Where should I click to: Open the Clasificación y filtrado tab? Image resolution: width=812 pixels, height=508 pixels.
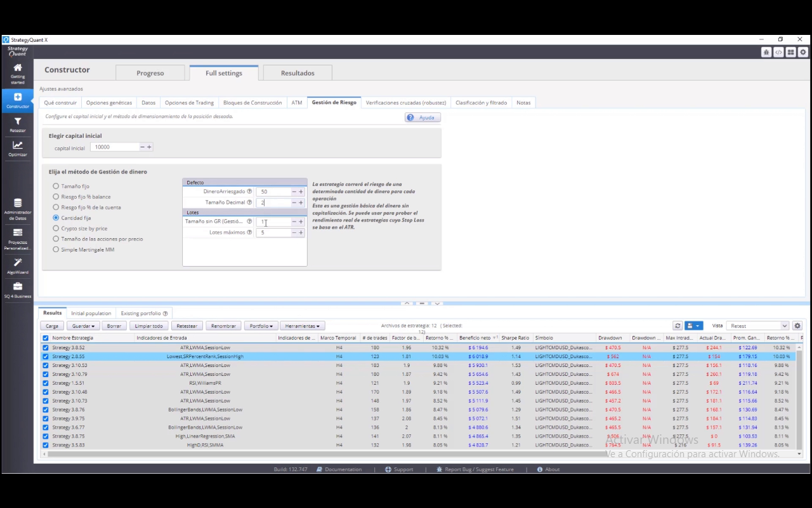pos(481,102)
